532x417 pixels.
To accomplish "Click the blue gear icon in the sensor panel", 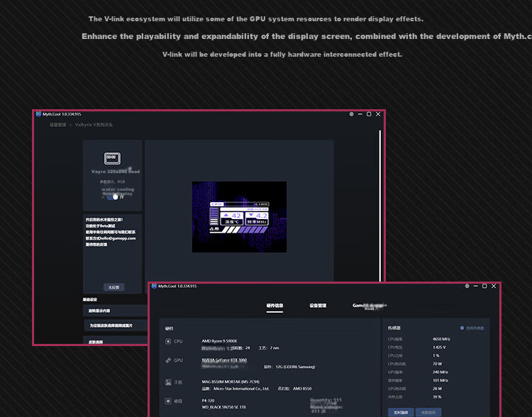I will tap(462, 328).
